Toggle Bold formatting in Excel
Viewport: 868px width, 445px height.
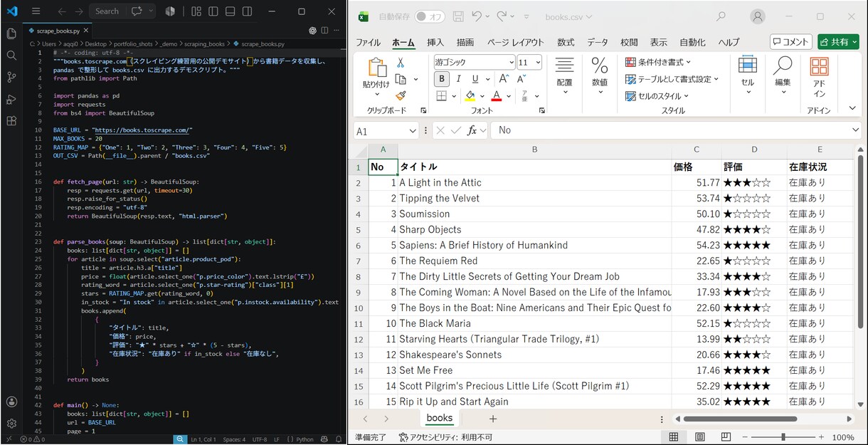[x=442, y=79]
